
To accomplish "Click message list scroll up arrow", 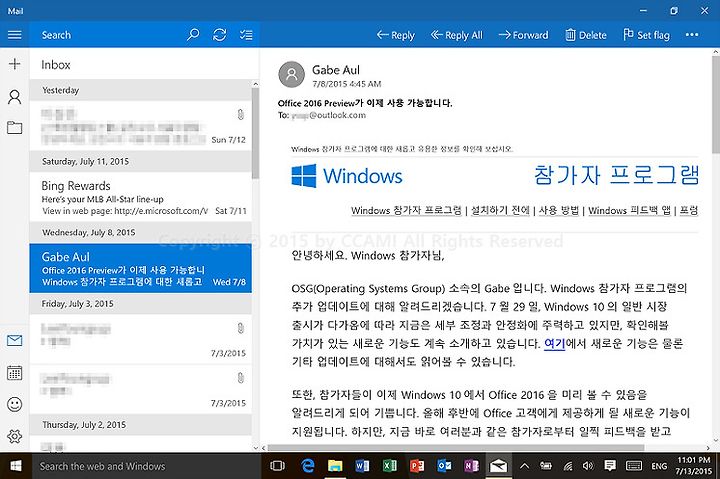I will click(x=256, y=84).
